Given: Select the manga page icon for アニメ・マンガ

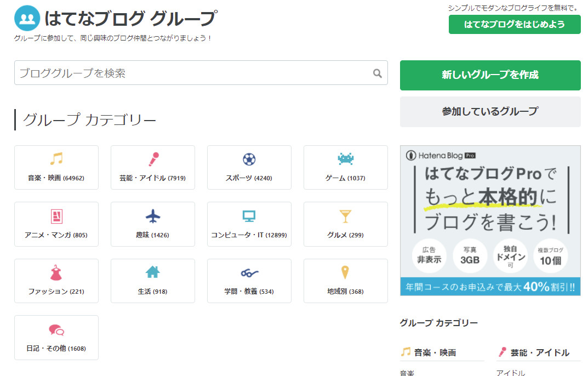Looking at the screenshot, I should coord(56,216).
